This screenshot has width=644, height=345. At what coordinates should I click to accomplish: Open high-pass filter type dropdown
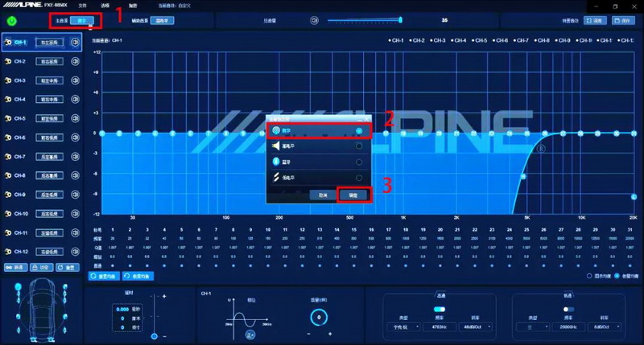(403, 327)
